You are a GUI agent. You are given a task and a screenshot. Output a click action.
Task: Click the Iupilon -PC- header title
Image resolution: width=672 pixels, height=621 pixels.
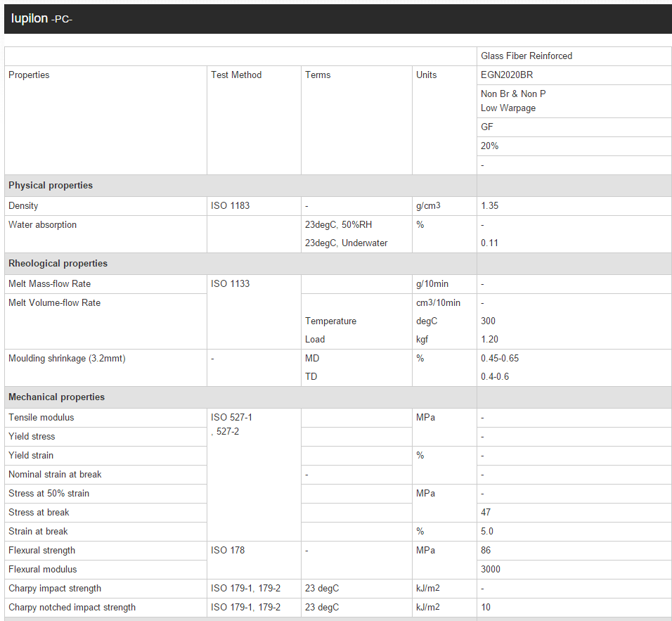click(41, 18)
